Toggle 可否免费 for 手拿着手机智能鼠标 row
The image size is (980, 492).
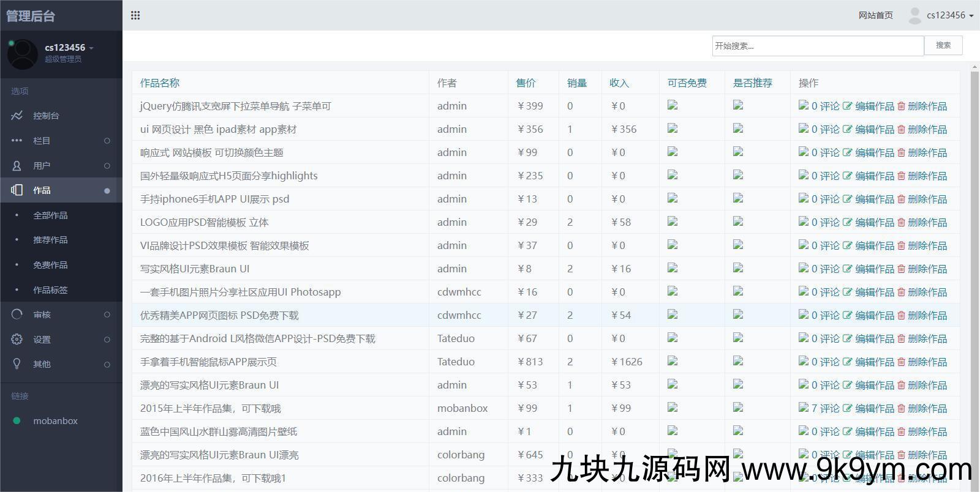[672, 361]
